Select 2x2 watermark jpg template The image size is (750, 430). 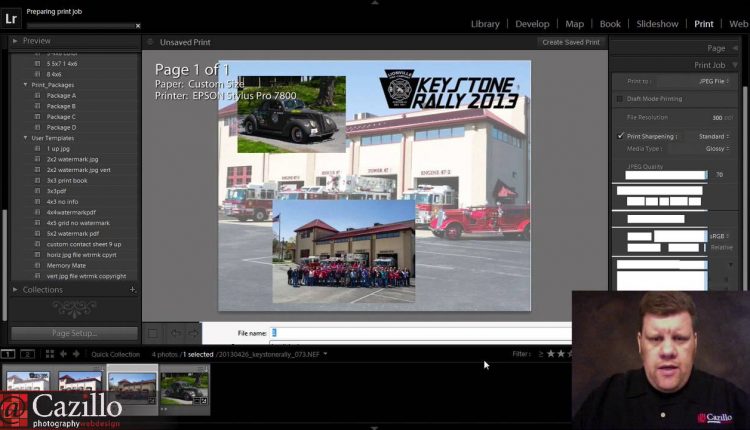[72, 159]
